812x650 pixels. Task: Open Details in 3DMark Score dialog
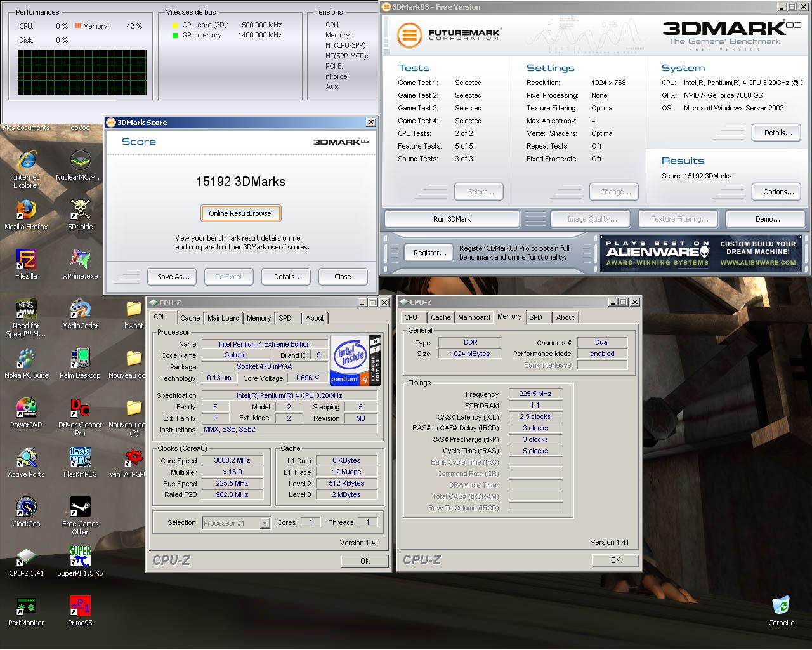click(x=287, y=277)
